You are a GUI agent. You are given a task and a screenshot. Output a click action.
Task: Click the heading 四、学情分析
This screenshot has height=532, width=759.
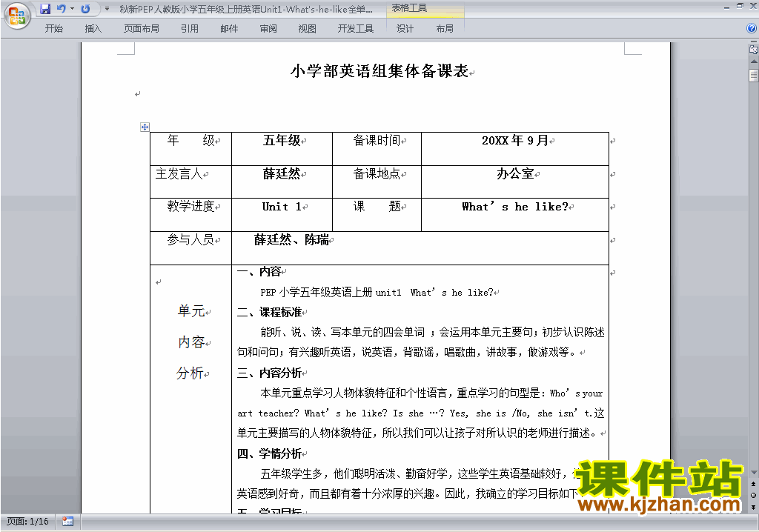coord(270,453)
